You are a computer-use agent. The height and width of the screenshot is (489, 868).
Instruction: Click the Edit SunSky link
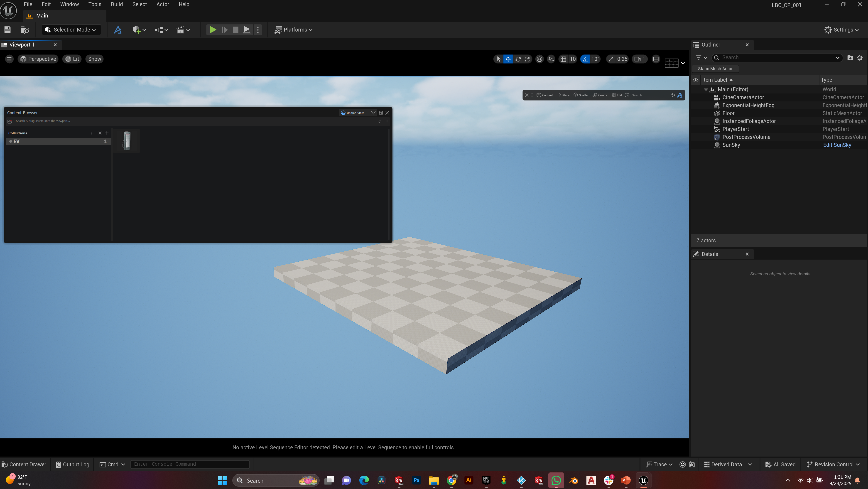coord(837,145)
